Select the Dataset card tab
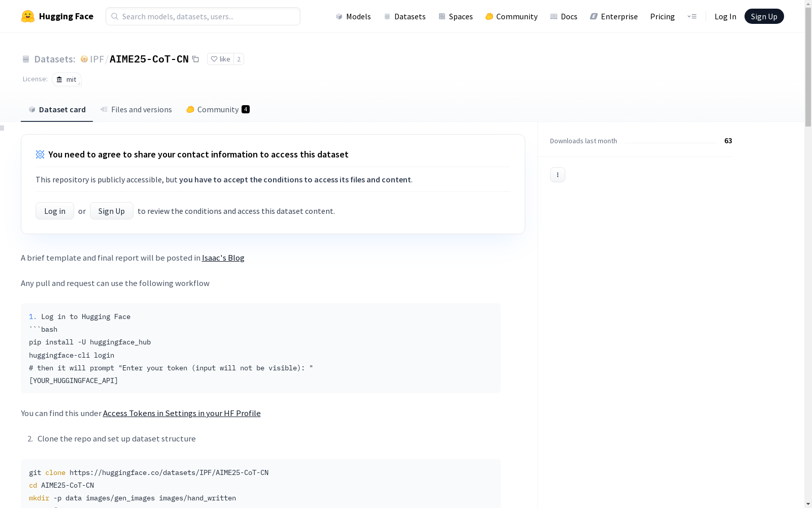 (57, 110)
